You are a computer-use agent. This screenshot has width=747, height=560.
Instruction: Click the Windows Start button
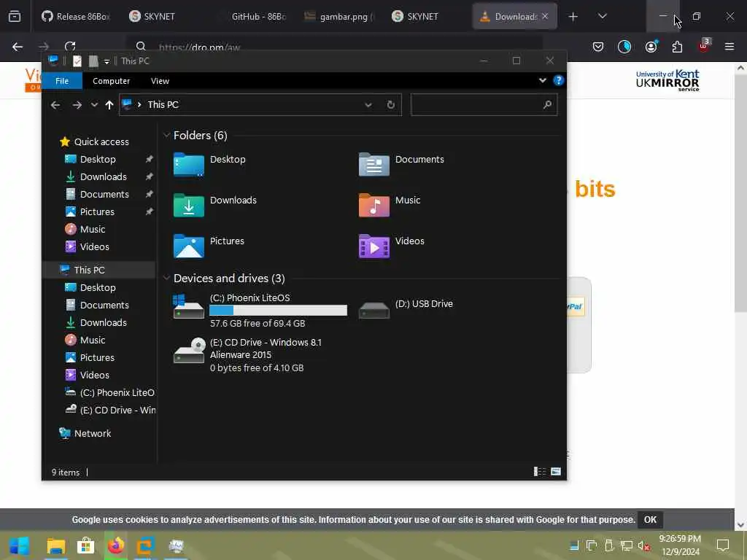[19, 545]
